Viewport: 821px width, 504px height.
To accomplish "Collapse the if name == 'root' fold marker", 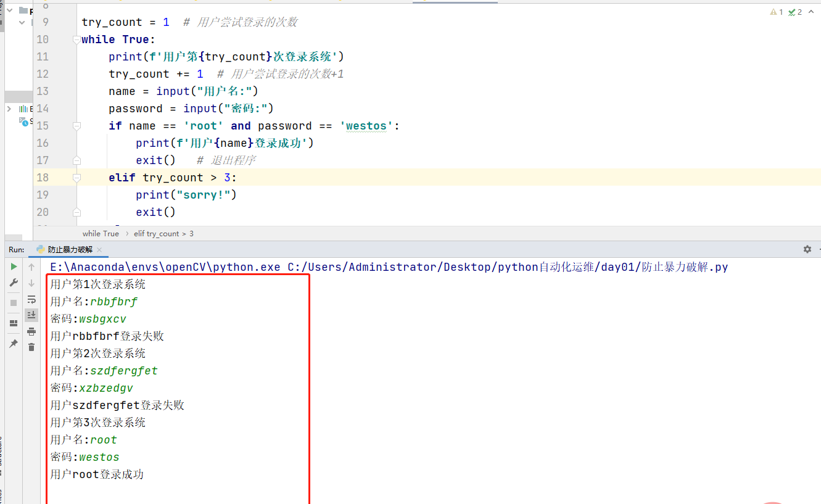I will 76,126.
